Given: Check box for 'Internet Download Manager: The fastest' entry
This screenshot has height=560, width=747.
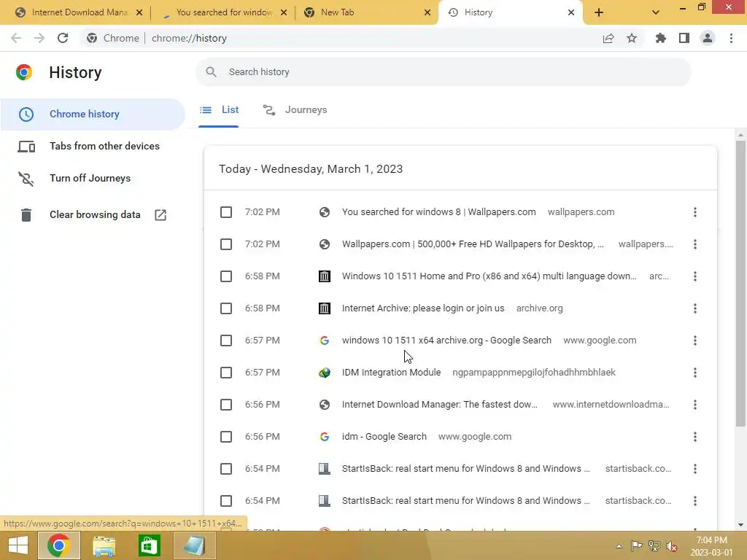Looking at the screenshot, I should point(226,405).
